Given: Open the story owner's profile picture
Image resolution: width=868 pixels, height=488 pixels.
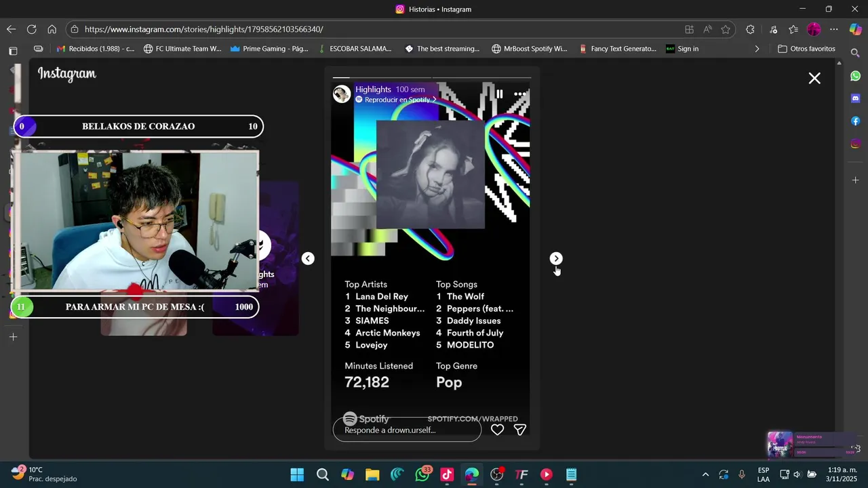Looking at the screenshot, I should click(x=342, y=94).
